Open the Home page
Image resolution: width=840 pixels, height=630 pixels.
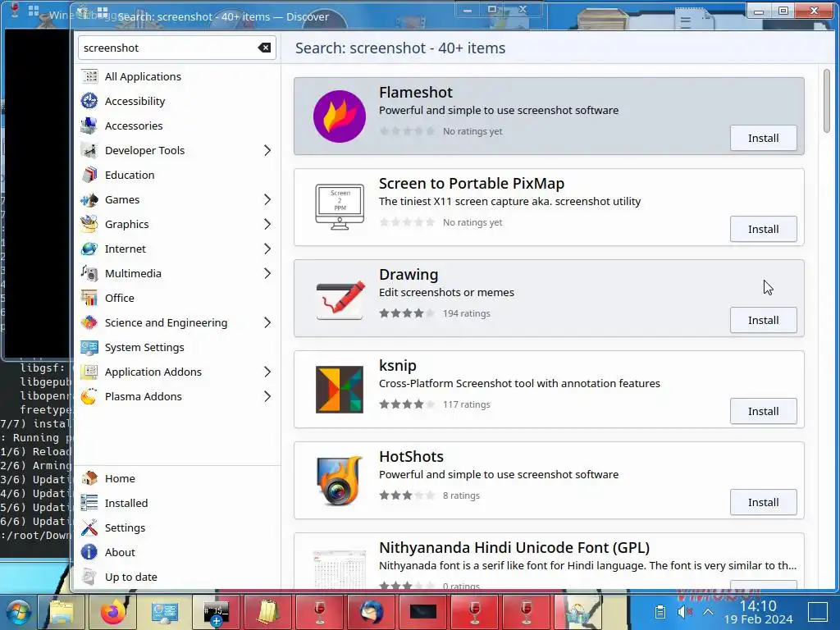(x=177, y=478)
